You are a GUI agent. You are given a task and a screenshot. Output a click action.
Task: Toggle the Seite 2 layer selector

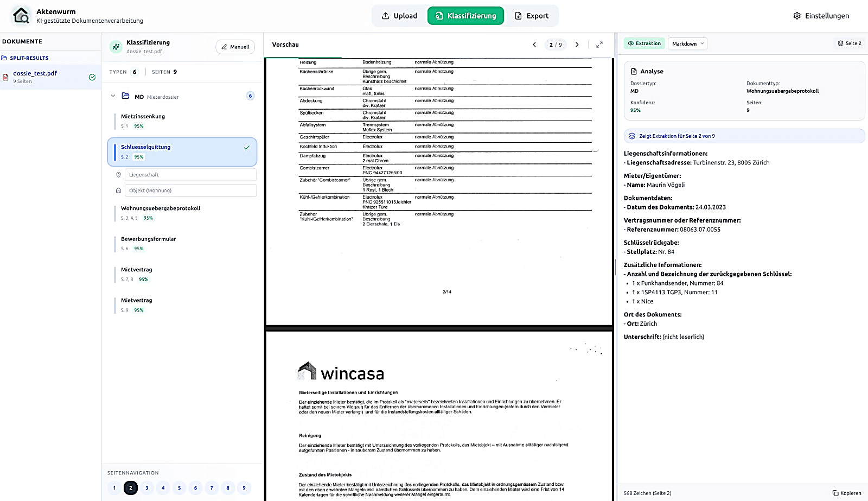click(849, 43)
